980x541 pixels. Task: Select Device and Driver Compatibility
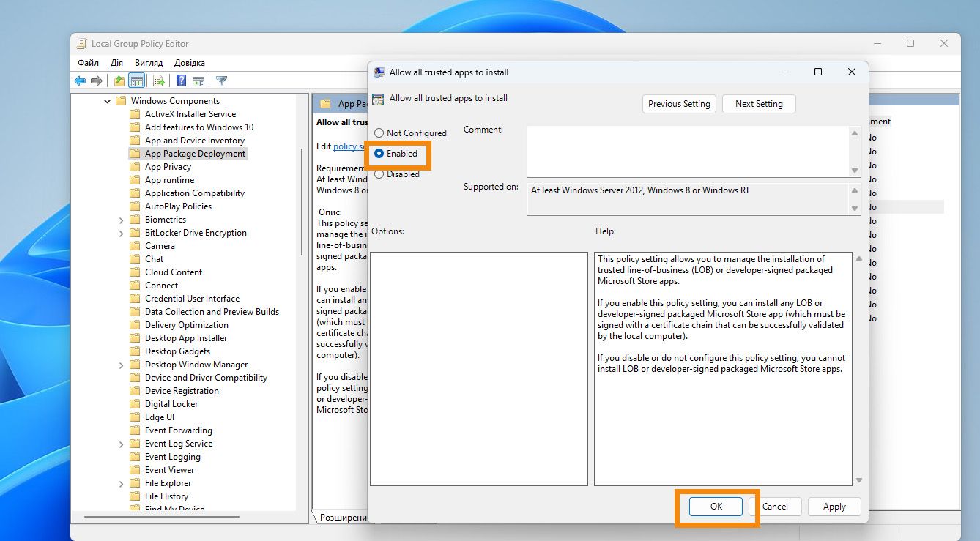[x=206, y=378]
